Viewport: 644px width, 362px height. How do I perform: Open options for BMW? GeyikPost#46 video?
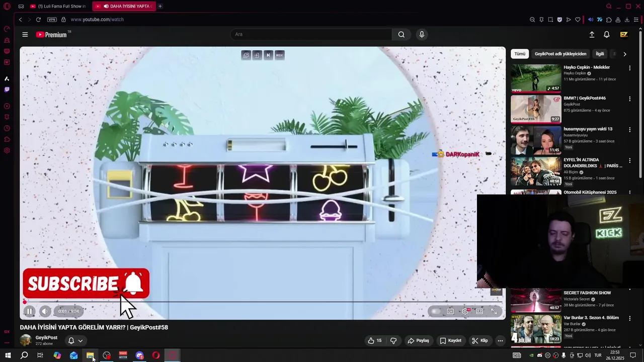point(629,99)
